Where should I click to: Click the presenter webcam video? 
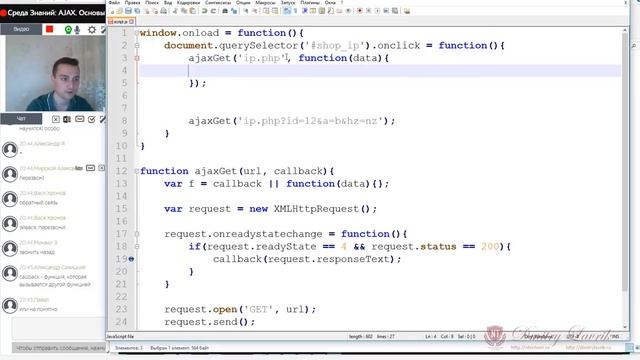tap(55, 73)
